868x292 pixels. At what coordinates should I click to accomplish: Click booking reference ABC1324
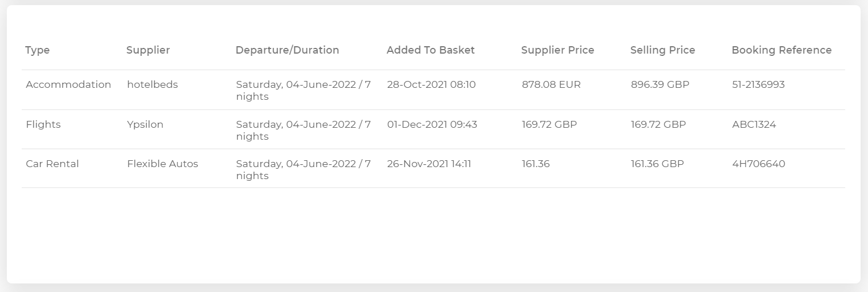click(x=754, y=124)
